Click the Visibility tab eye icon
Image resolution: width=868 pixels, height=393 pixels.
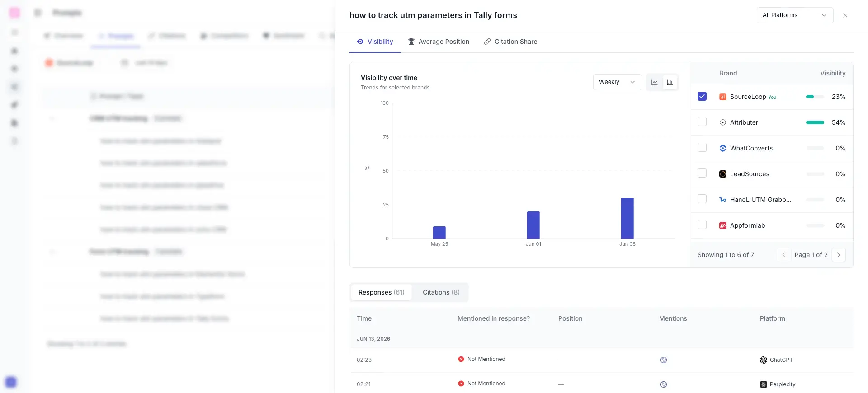tap(360, 42)
